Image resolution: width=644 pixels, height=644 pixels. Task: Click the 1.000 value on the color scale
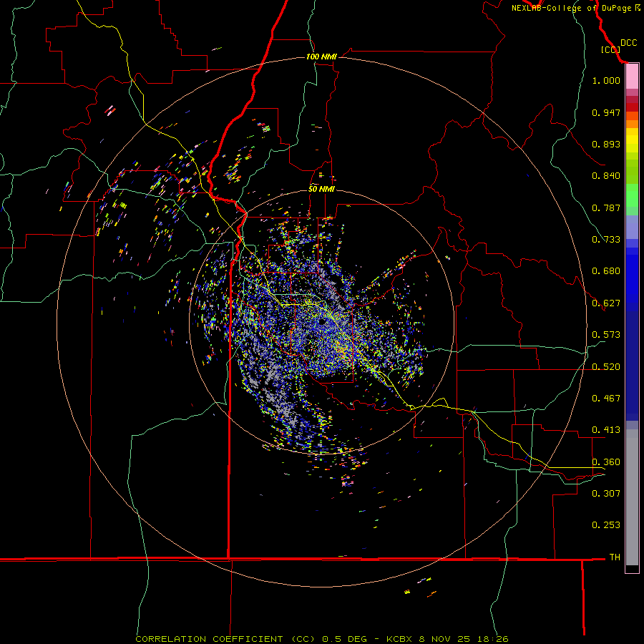point(606,80)
